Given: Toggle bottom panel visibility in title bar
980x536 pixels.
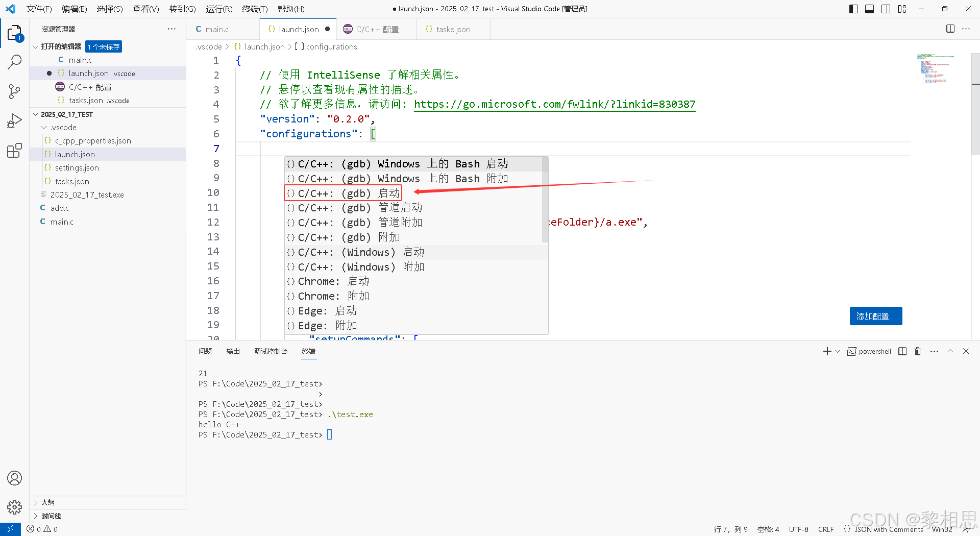Looking at the screenshot, I should (x=870, y=9).
